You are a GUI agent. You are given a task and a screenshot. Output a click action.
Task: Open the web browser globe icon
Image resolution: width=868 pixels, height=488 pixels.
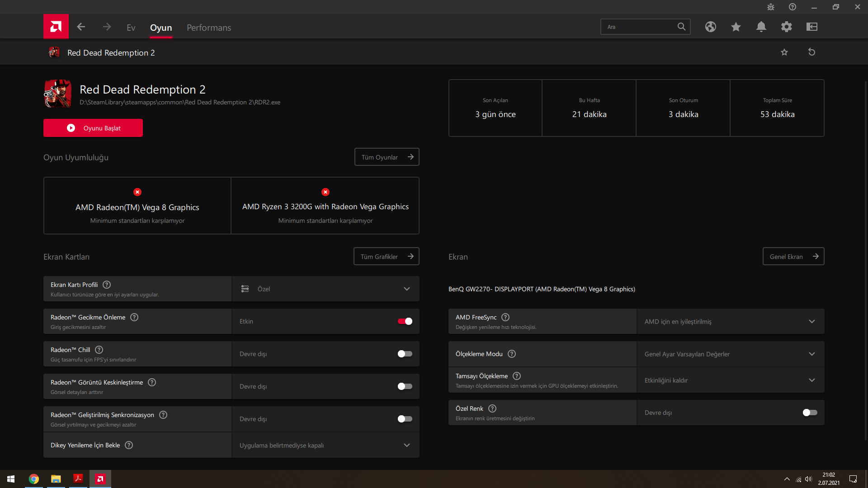710,27
